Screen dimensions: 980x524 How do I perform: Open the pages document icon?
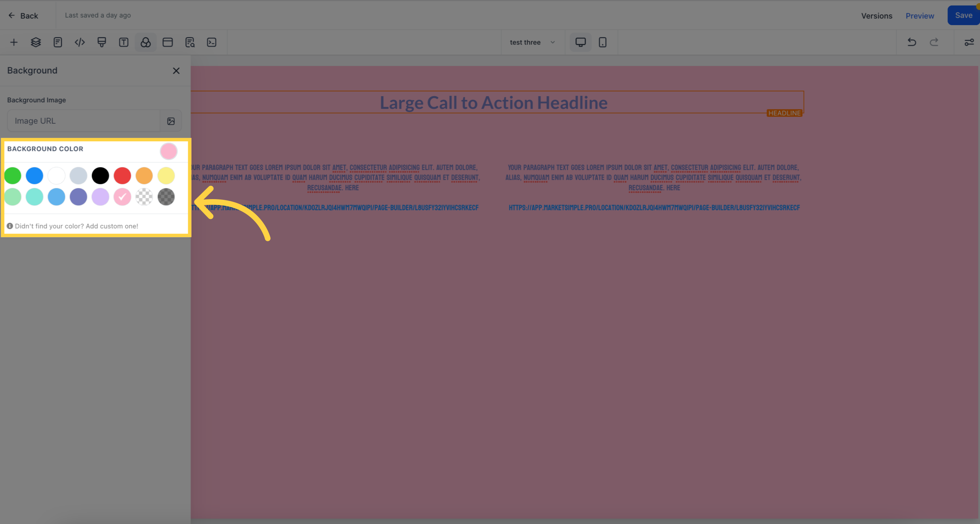click(x=58, y=42)
